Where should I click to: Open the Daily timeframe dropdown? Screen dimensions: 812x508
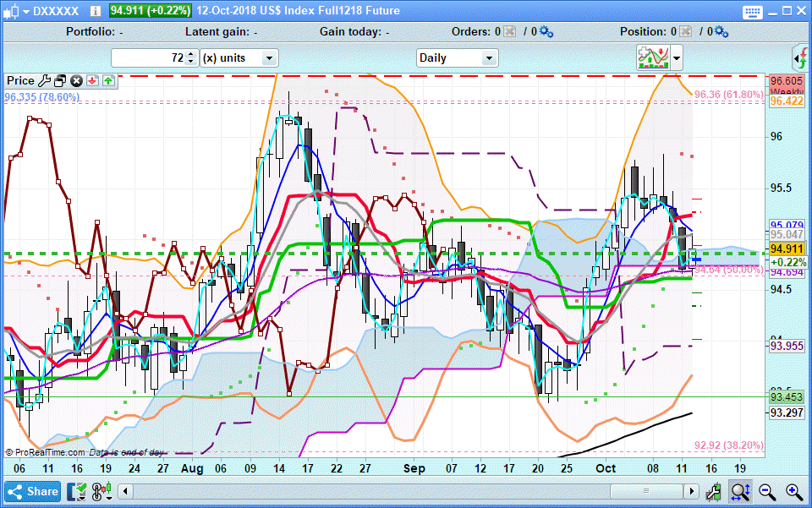click(457, 58)
